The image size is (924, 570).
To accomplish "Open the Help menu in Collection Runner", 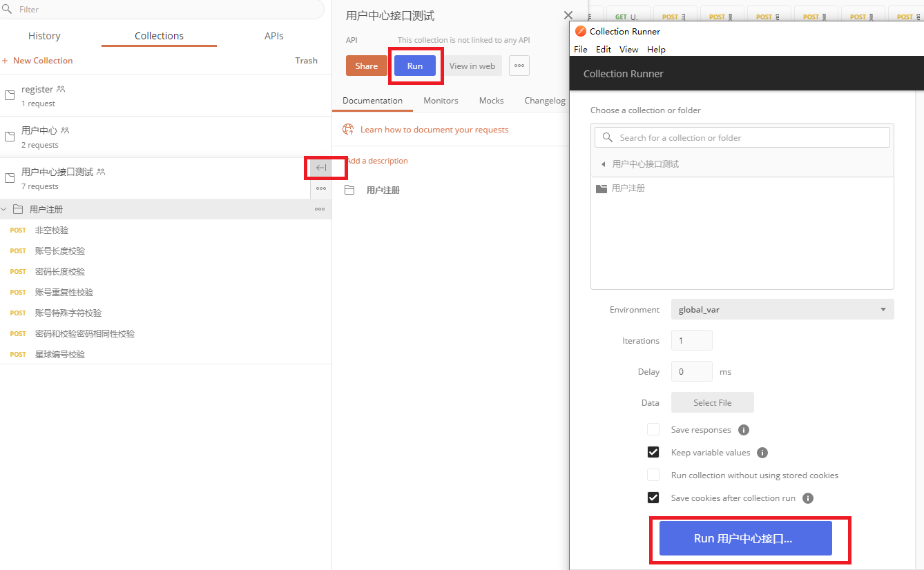I will coord(657,49).
